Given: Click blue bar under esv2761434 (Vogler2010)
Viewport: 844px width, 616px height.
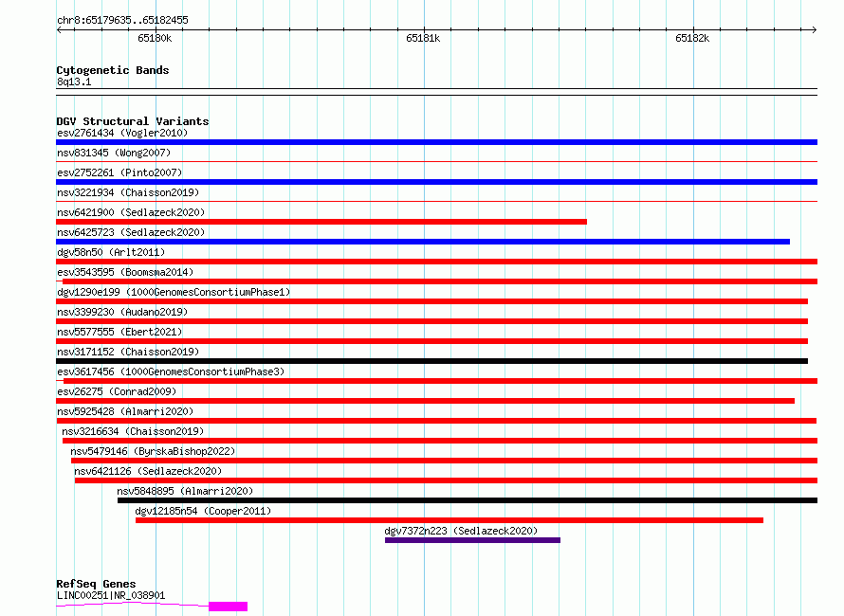Looking at the screenshot, I should coord(436,142).
